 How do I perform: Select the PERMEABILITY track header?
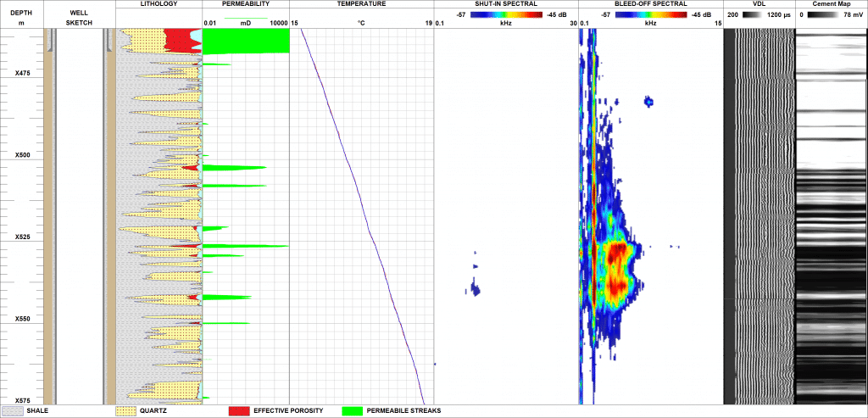pyautogui.click(x=246, y=4)
